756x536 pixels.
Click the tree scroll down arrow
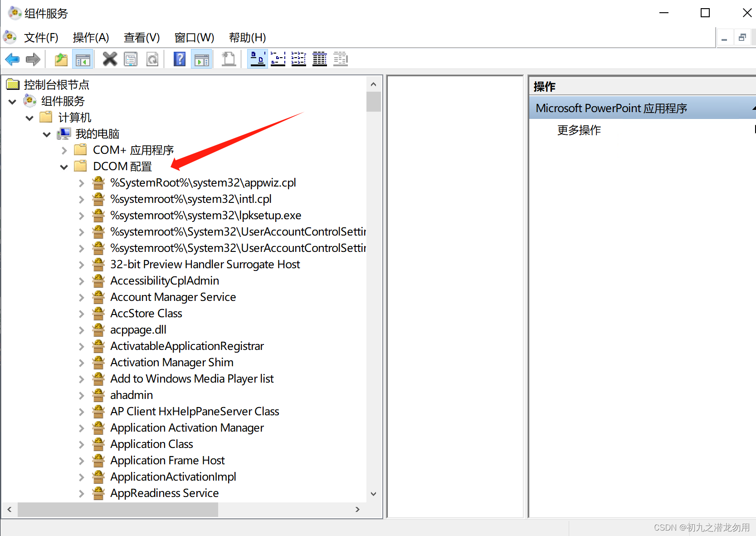373,494
